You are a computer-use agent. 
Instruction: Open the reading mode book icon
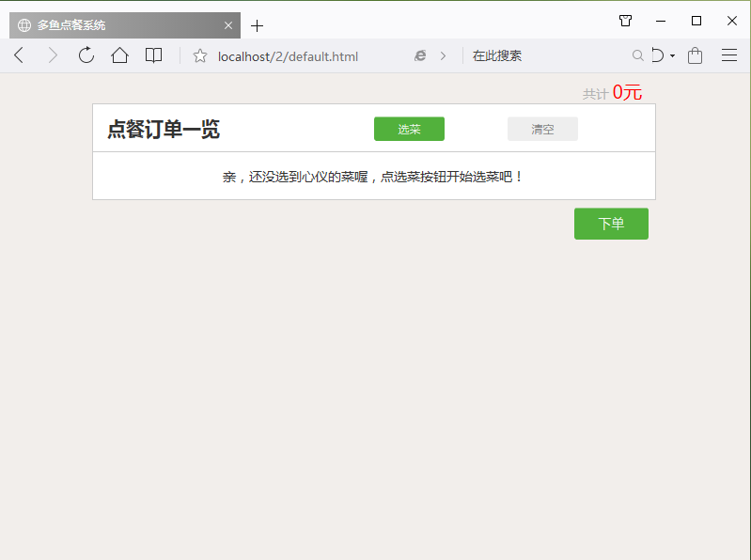(x=153, y=55)
